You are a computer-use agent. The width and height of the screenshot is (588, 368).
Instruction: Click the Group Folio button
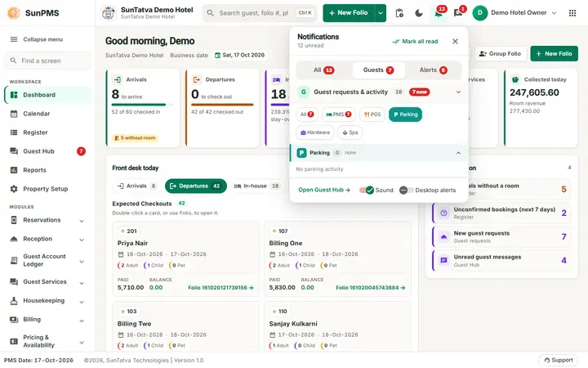501,54
